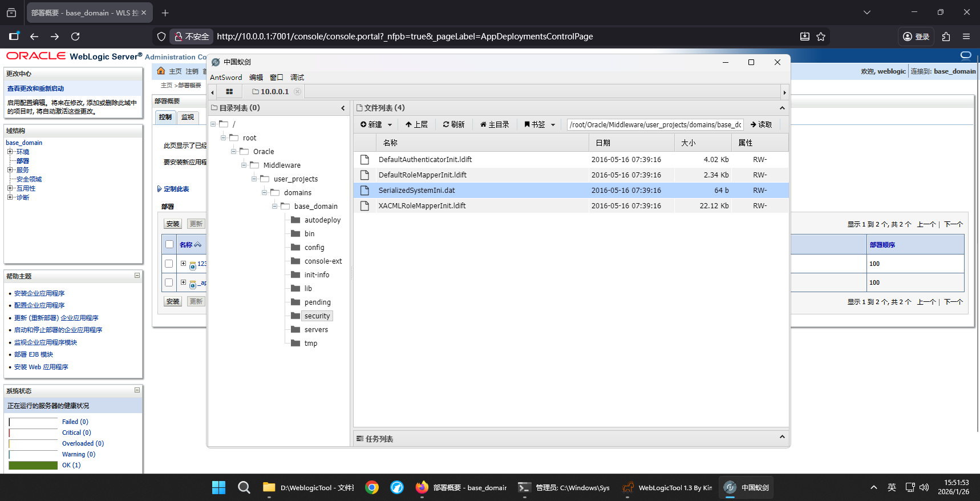
Task: Click Failed (0) health status link
Action: (75, 422)
